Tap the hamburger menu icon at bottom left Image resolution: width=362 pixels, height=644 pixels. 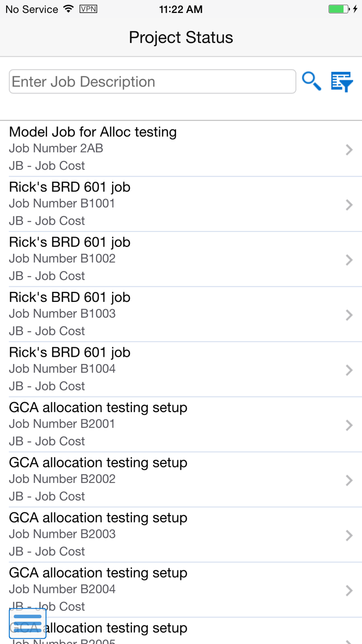pyautogui.click(x=27, y=624)
